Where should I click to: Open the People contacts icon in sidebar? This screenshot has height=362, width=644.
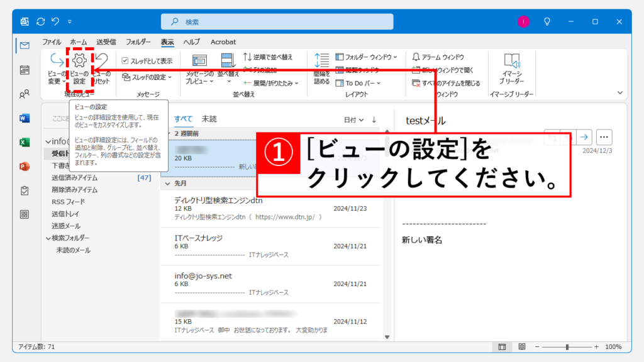tap(25, 94)
